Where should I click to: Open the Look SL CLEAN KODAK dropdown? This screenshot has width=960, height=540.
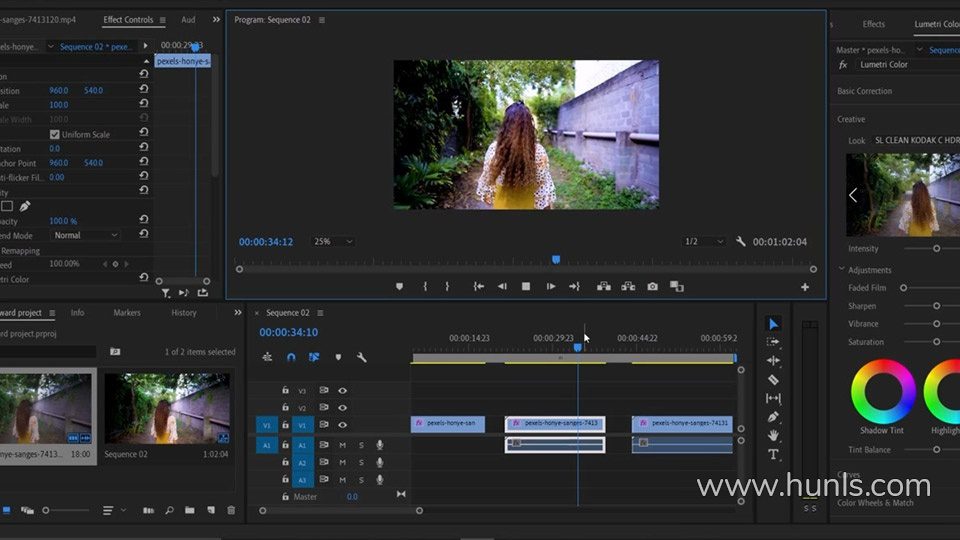tap(917, 140)
